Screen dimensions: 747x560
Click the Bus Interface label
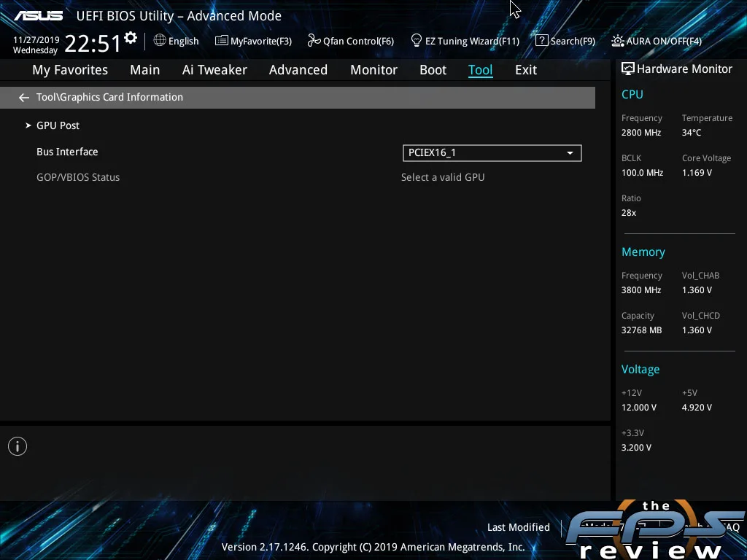[67, 152]
